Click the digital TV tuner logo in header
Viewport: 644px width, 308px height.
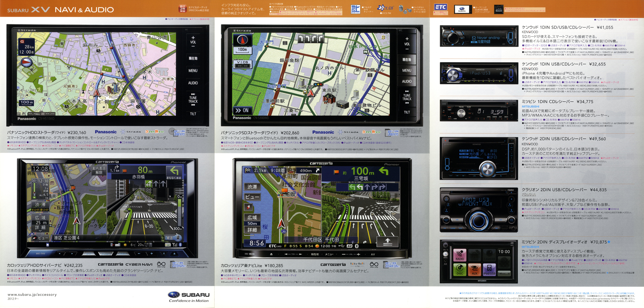(x=356, y=9)
